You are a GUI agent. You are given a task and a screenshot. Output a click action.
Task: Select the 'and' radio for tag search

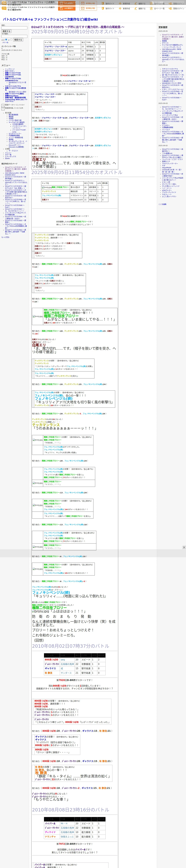tap(6, 39)
